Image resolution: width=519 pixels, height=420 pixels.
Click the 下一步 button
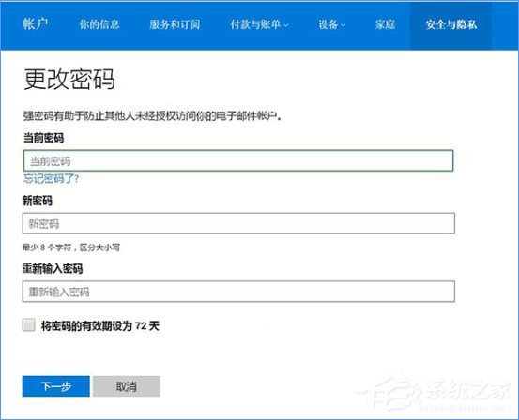(56, 386)
